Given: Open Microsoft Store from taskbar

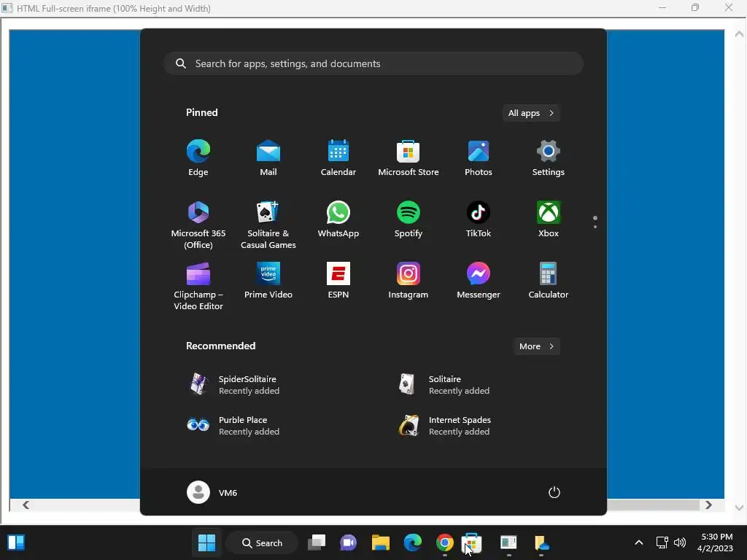Looking at the screenshot, I should click(x=473, y=542).
